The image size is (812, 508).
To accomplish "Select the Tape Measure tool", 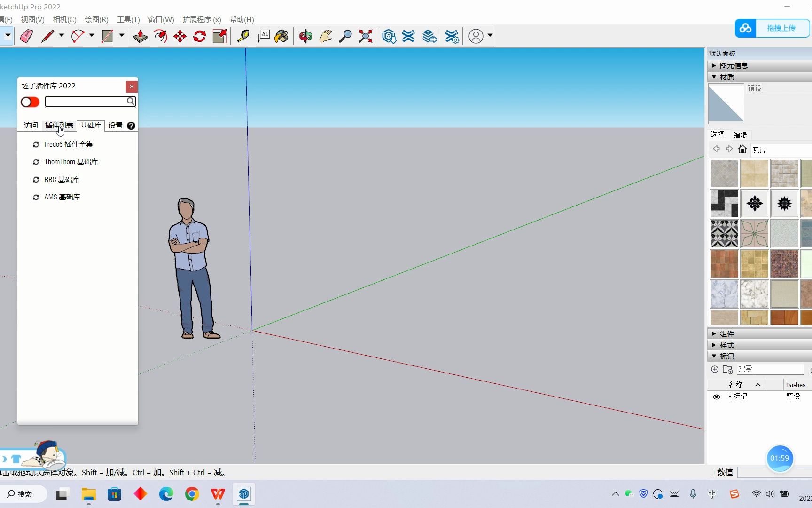I will click(x=243, y=36).
